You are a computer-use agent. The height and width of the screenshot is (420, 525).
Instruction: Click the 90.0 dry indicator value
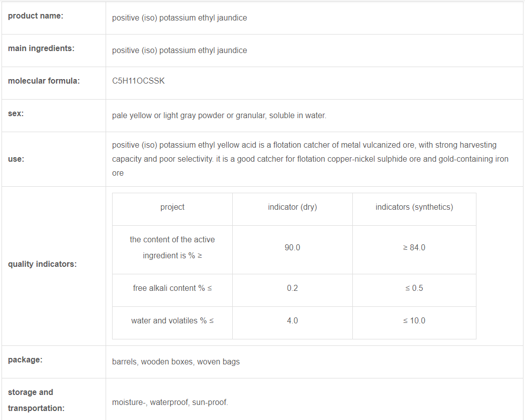coord(292,248)
